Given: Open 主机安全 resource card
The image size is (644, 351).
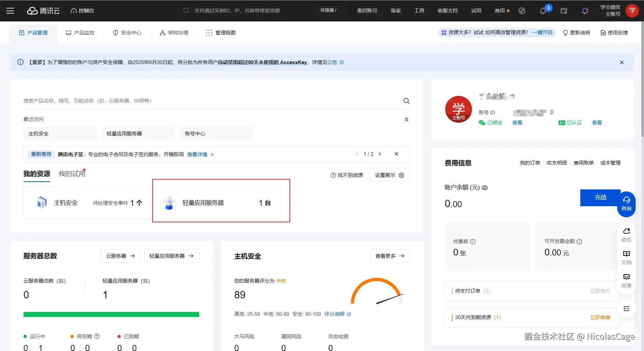Looking at the screenshot, I should (x=88, y=203).
